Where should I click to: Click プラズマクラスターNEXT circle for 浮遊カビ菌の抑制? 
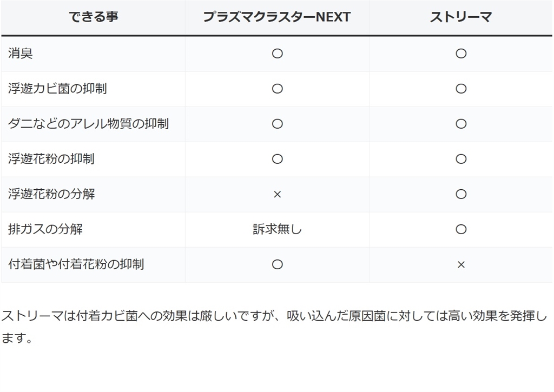(277, 89)
